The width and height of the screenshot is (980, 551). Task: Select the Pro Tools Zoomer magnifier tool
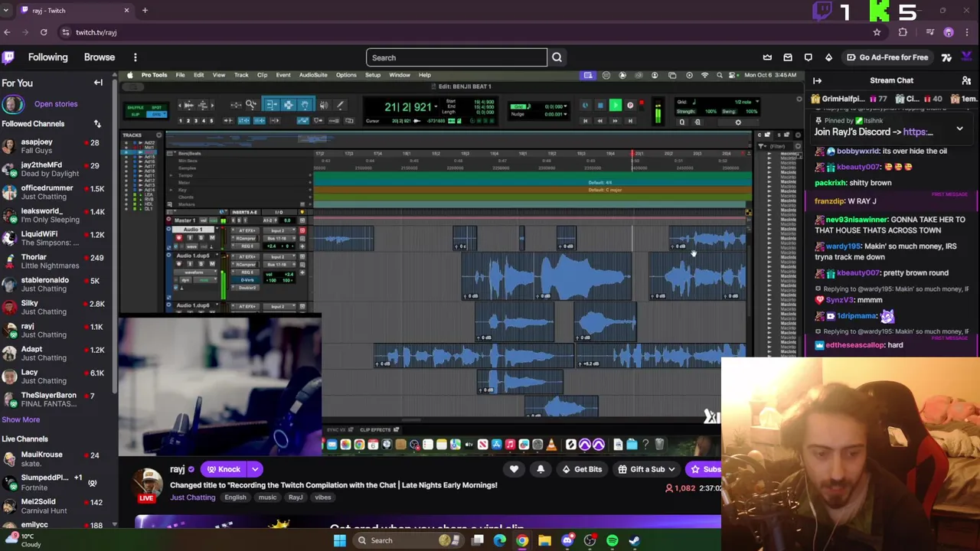[251, 105]
